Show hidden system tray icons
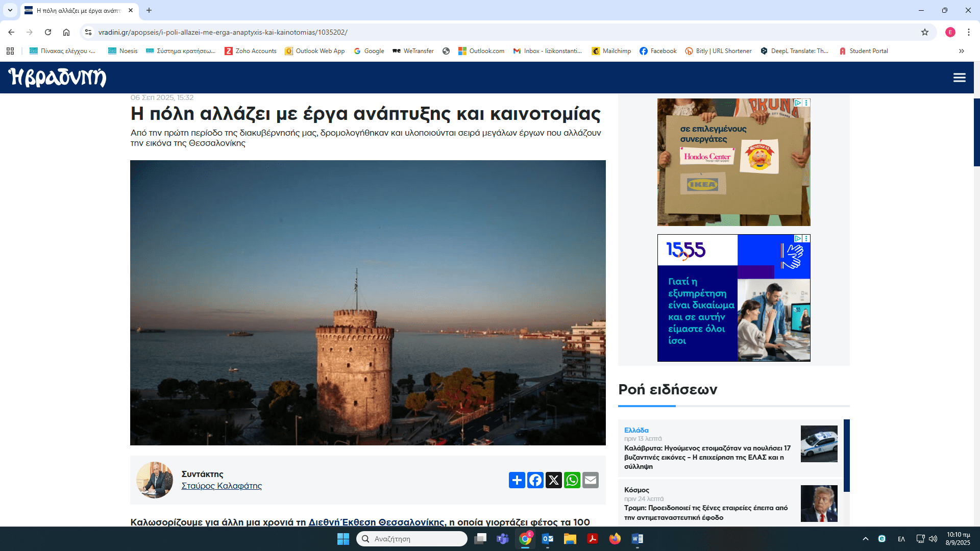The height and width of the screenshot is (551, 980). pyautogui.click(x=865, y=539)
